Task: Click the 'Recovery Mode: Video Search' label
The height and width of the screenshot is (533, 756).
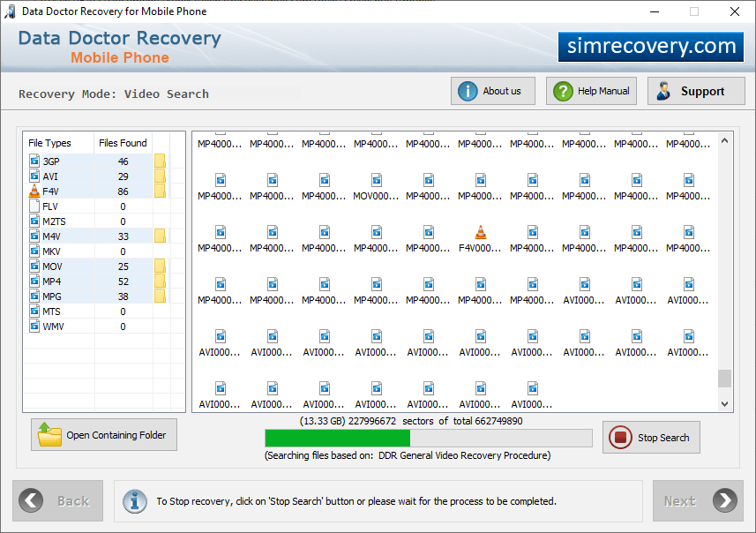Action: coord(114,94)
